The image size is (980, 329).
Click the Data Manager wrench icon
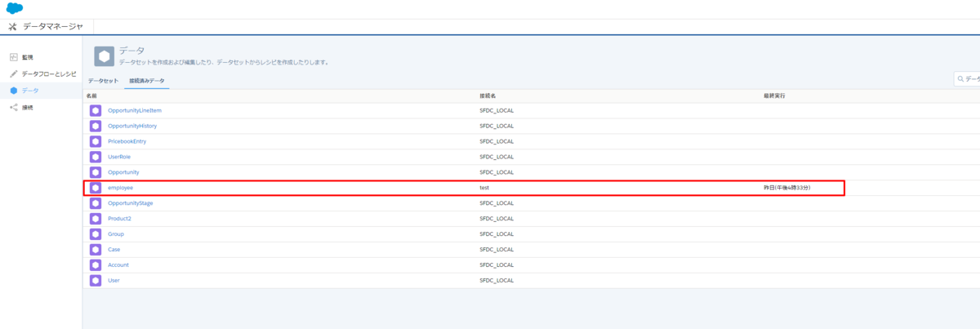12,27
